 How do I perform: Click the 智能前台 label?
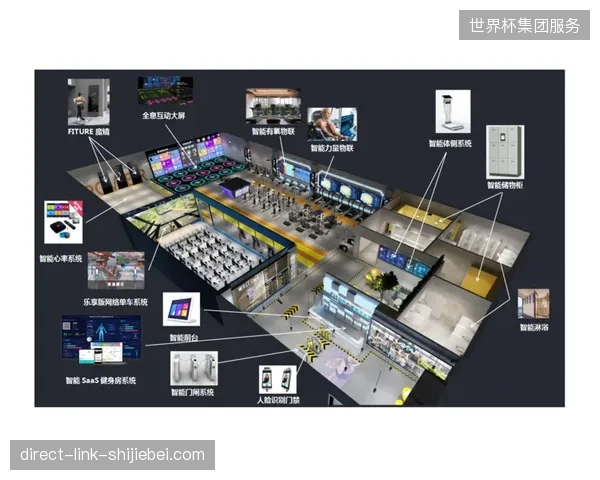point(184,338)
